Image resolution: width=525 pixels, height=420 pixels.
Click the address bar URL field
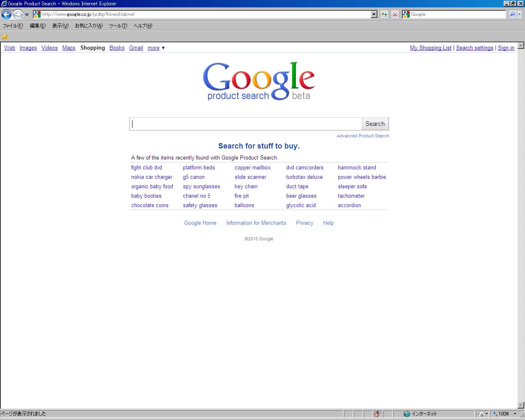pyautogui.click(x=205, y=14)
